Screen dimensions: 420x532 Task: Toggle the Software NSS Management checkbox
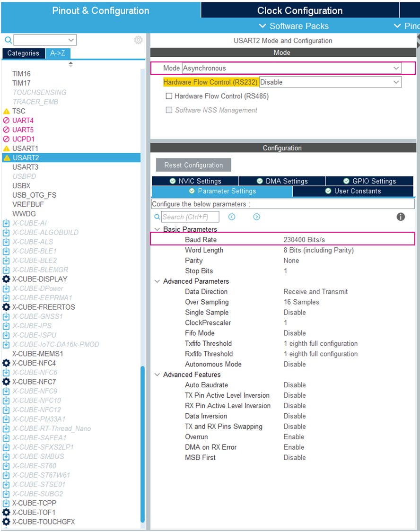(x=169, y=110)
